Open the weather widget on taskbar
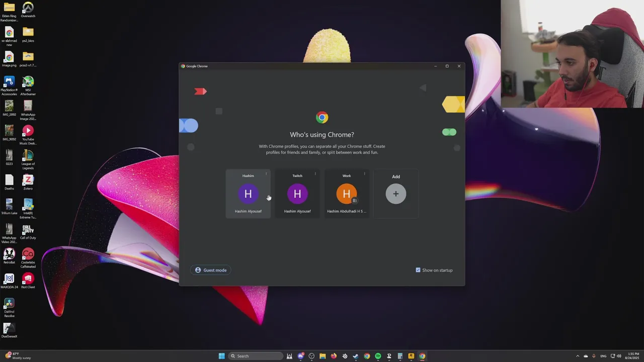The width and height of the screenshot is (644, 362). pos(18,356)
